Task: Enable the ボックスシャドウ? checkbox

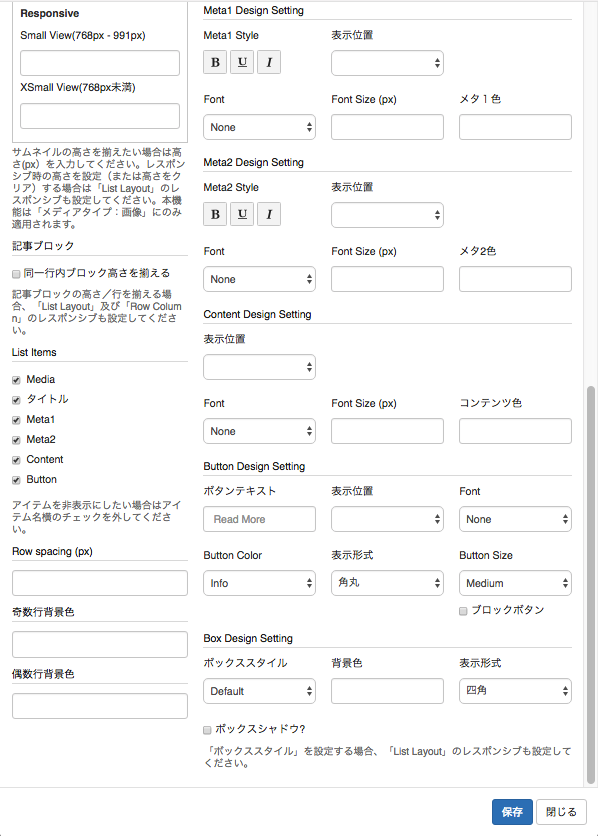Action: 207,730
